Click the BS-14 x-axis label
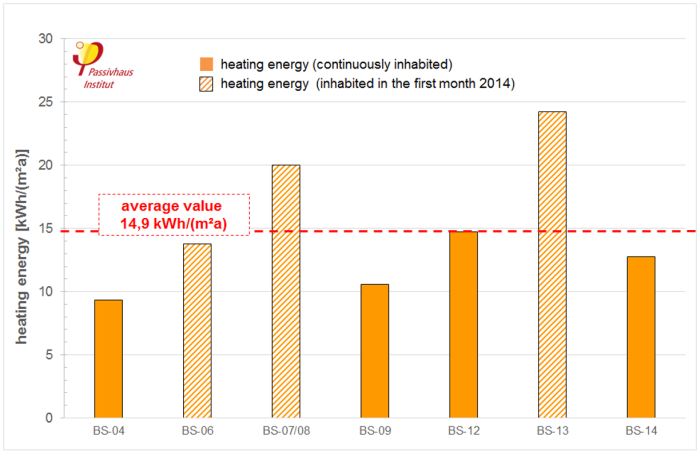Screen dimensions: 700x452 coord(641,431)
